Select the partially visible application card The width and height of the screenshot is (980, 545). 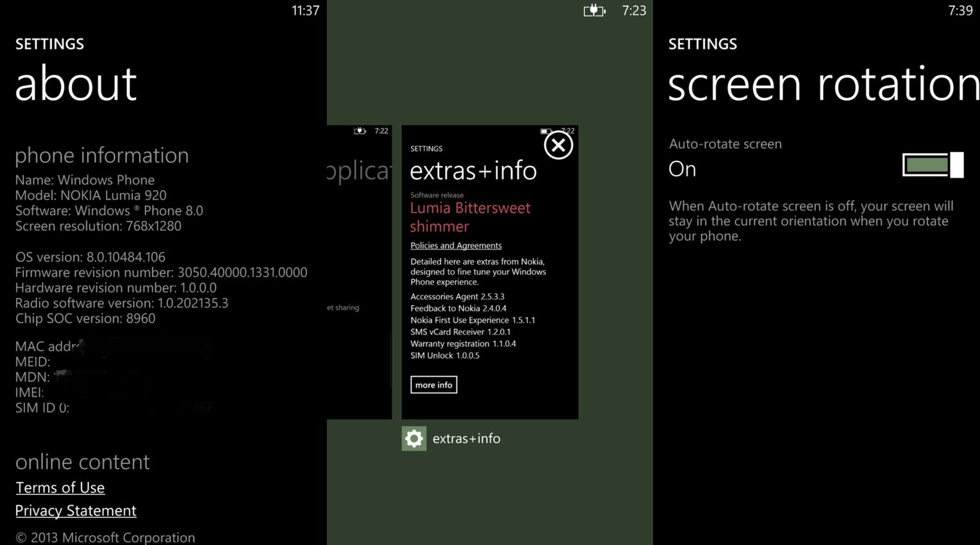click(359, 272)
